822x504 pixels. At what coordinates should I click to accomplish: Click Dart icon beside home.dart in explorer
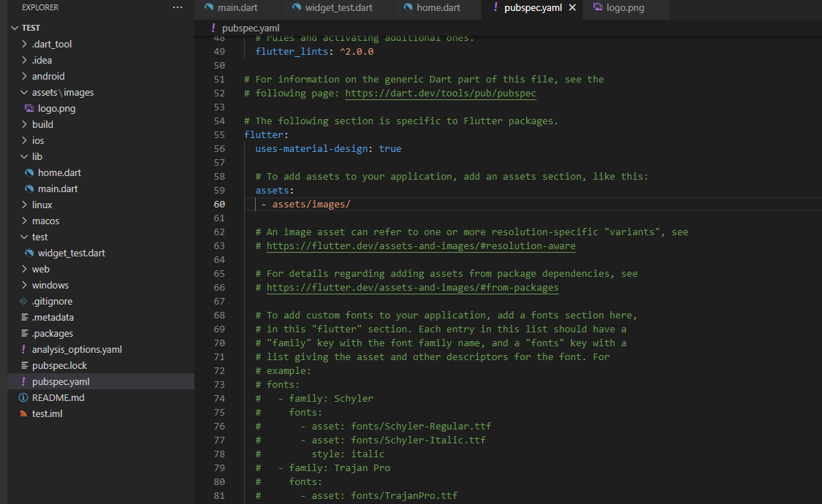(29, 173)
